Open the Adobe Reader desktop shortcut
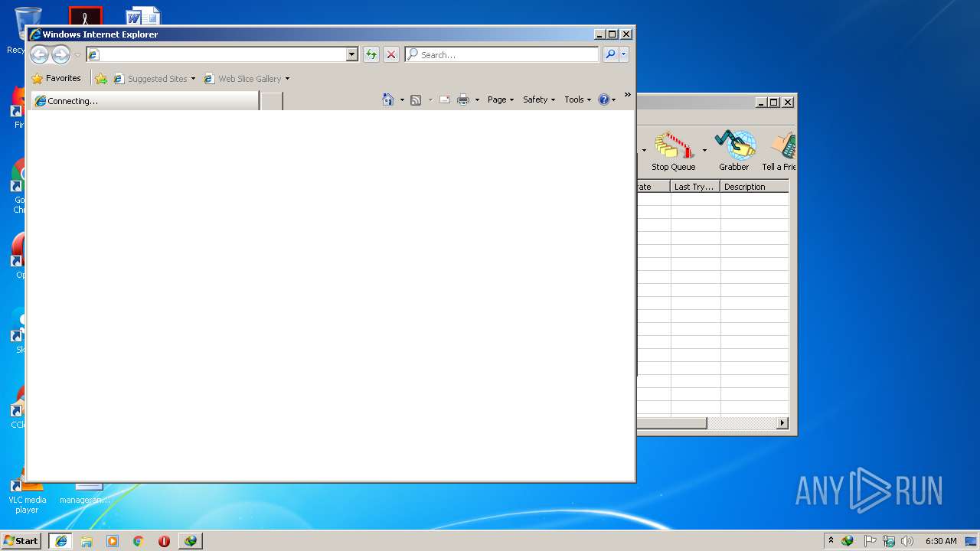Image resolution: width=980 pixels, height=551 pixels. tap(85, 17)
